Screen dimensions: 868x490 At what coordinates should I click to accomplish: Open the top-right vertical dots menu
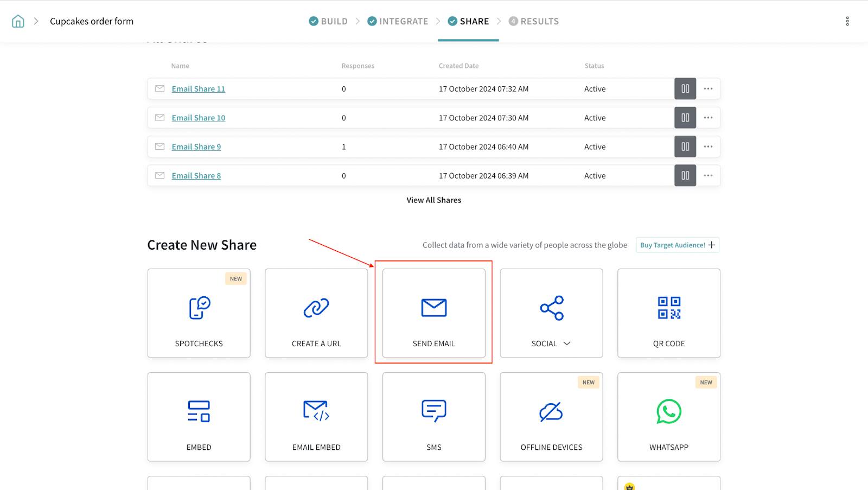pyautogui.click(x=847, y=21)
